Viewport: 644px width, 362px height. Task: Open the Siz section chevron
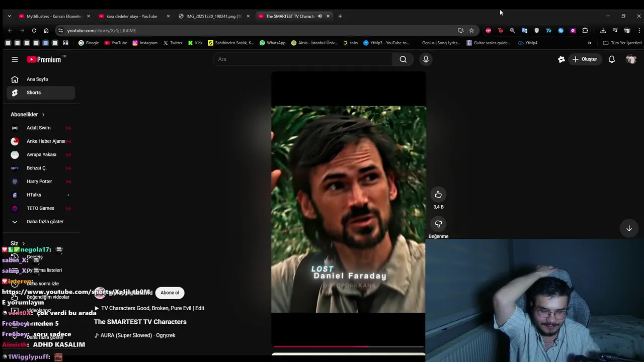coord(23,243)
